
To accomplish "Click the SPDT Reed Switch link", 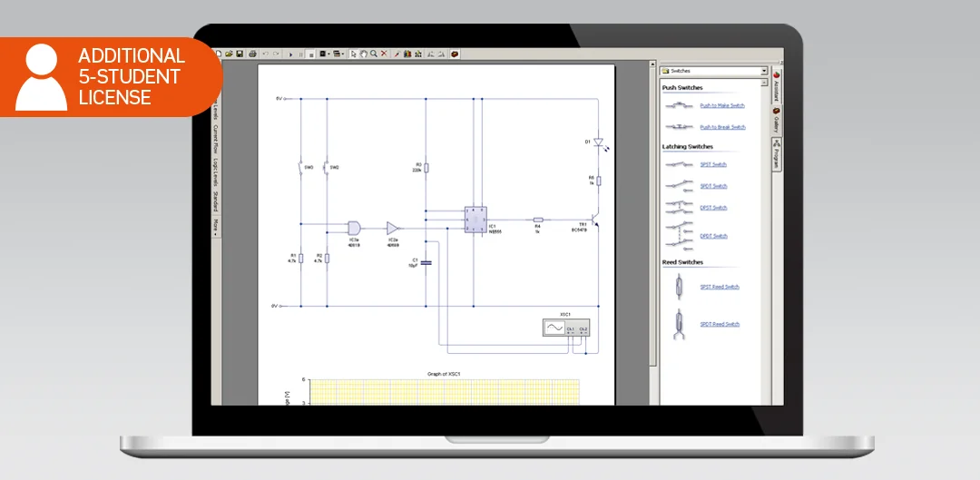I will (719, 324).
